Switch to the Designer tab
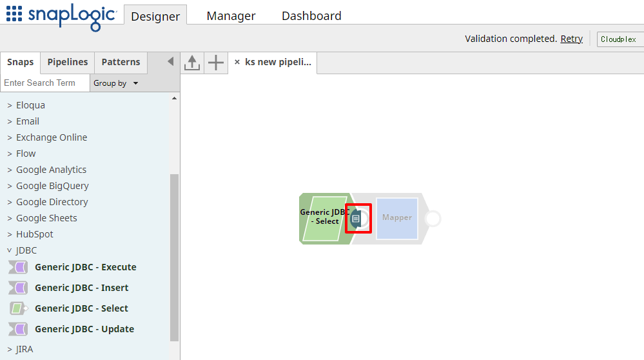Screen dimensions: 644x360 [x=155, y=16]
